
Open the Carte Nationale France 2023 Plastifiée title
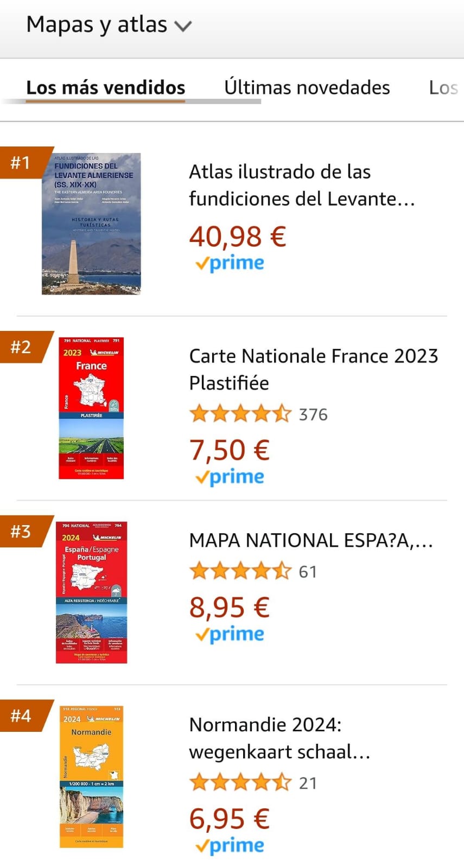coord(313,369)
